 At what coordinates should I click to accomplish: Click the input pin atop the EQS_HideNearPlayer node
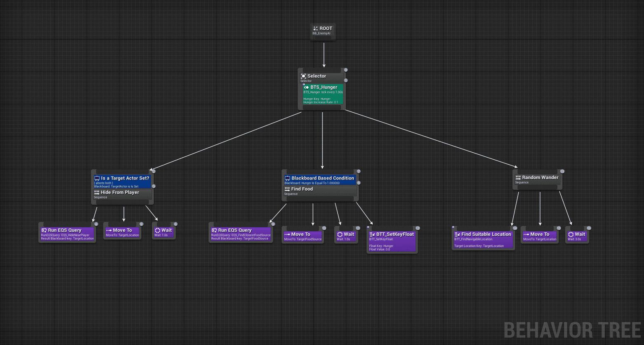(x=67, y=224)
